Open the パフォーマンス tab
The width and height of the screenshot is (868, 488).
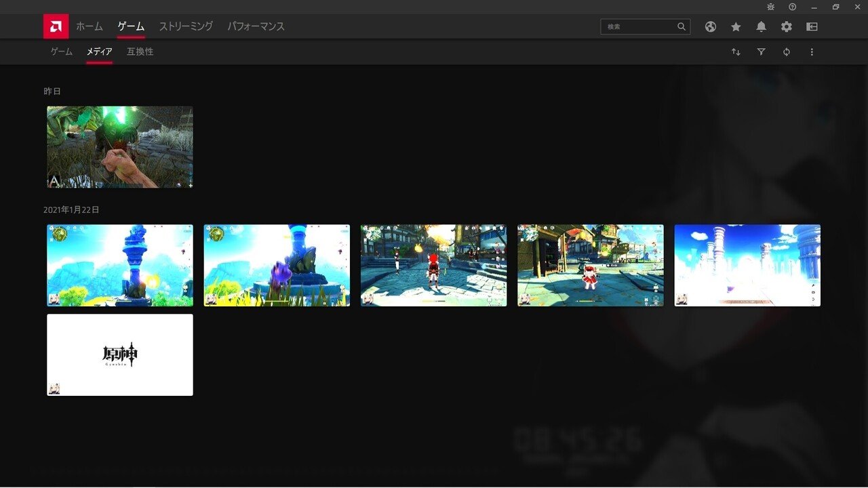pos(256,26)
